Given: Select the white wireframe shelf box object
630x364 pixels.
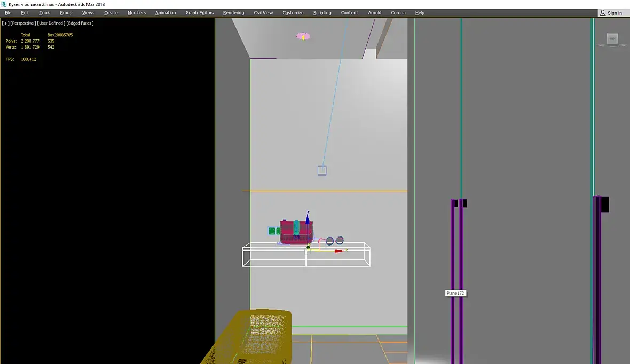Looking at the screenshot, I should [306, 254].
